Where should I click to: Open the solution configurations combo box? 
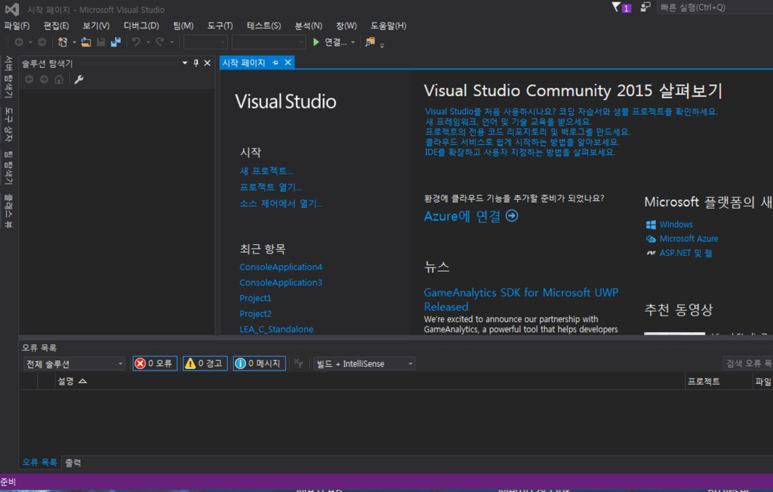pos(205,42)
